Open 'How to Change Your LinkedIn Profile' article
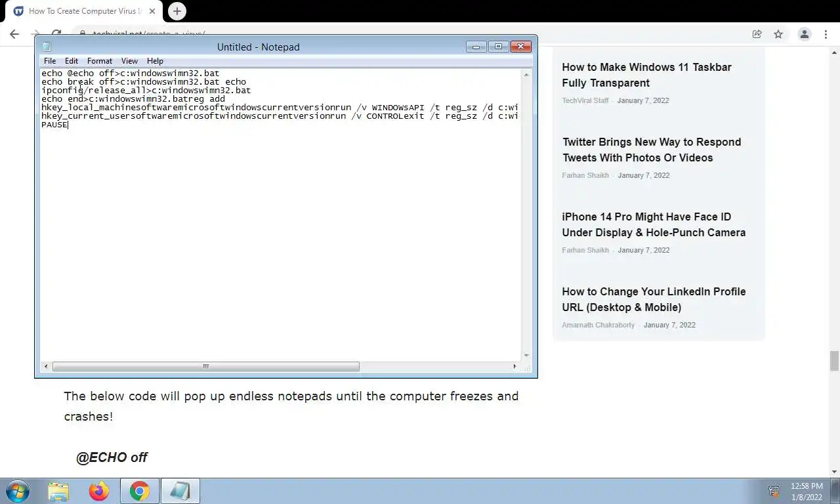 654,299
